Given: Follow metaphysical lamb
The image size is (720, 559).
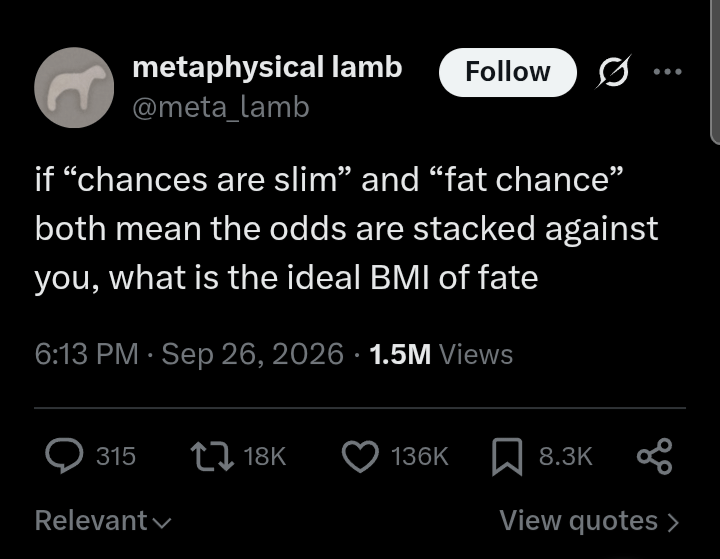Looking at the screenshot, I should (507, 72).
